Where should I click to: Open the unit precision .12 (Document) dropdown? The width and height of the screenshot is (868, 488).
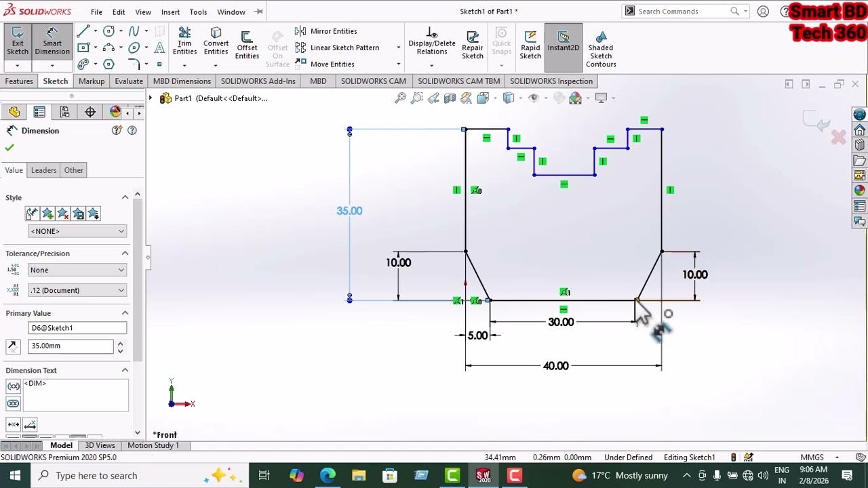[77, 290]
